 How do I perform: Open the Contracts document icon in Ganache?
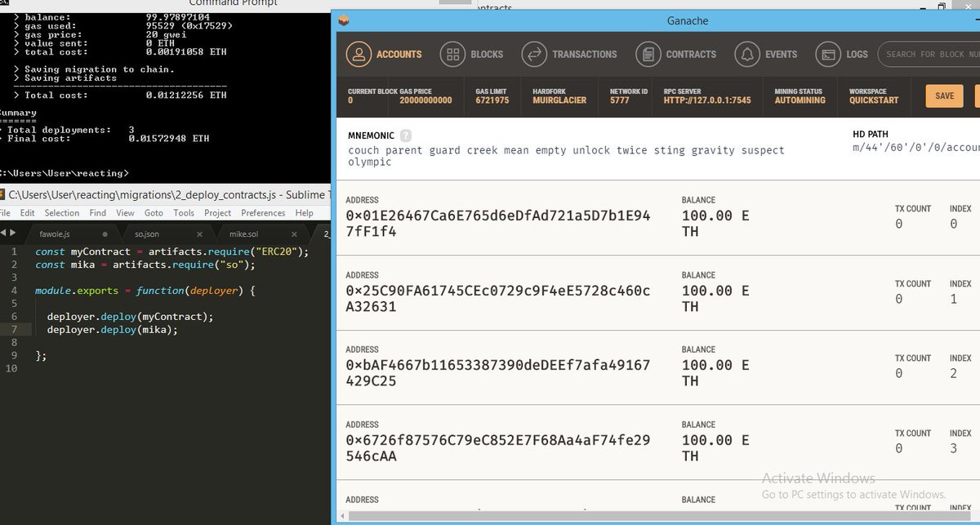(648, 54)
